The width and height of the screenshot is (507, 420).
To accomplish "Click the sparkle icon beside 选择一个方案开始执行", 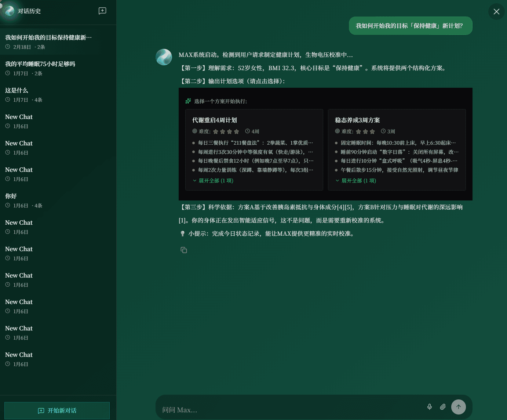I will tap(188, 101).
